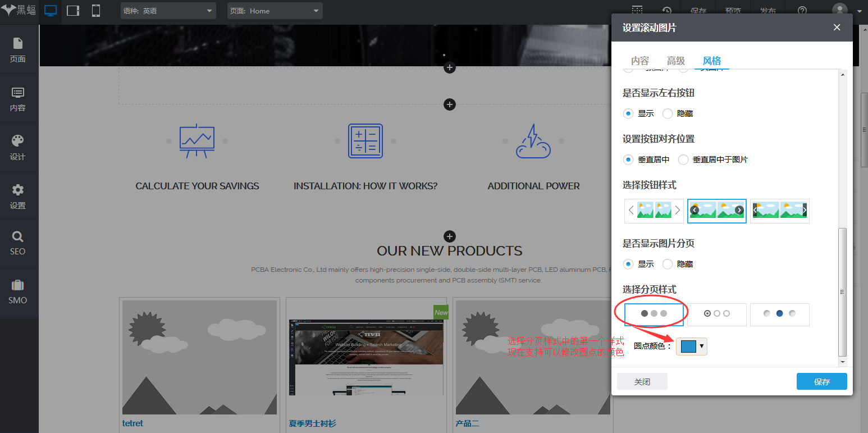Switch to mobile phone preview icon

(96, 11)
